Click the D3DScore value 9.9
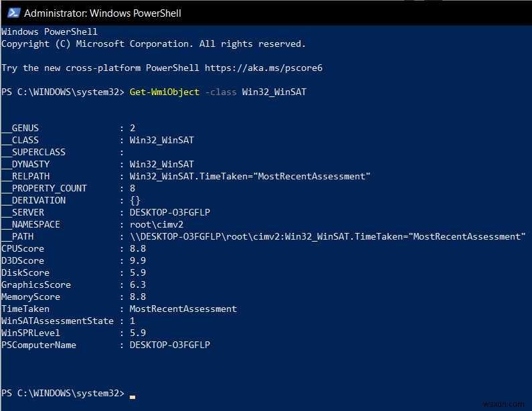Screen dimensions: 532x411 coord(138,260)
